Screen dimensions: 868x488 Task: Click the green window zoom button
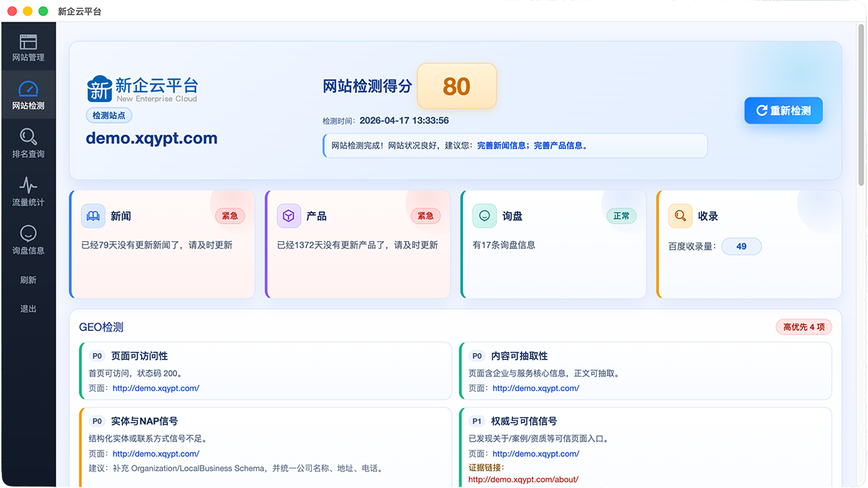point(43,12)
